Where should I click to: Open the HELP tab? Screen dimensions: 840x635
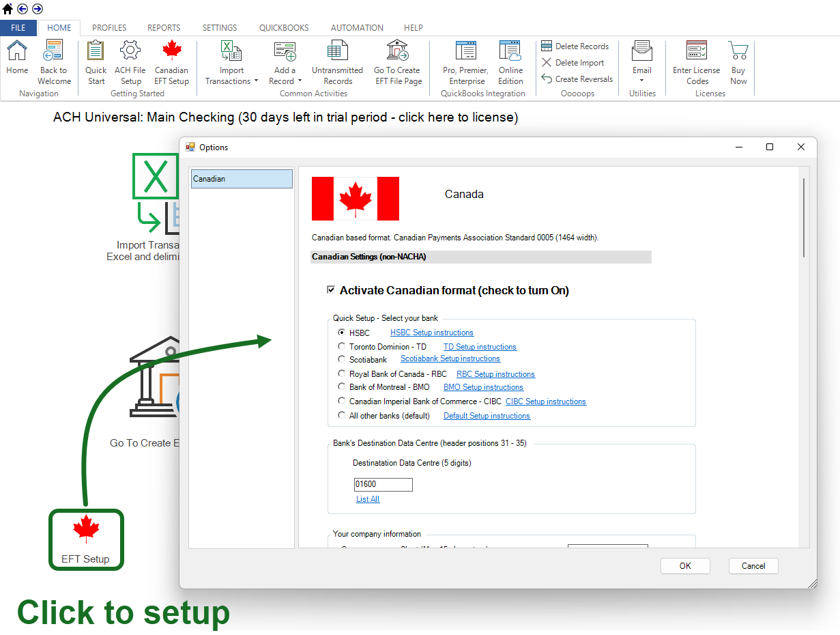(413, 28)
